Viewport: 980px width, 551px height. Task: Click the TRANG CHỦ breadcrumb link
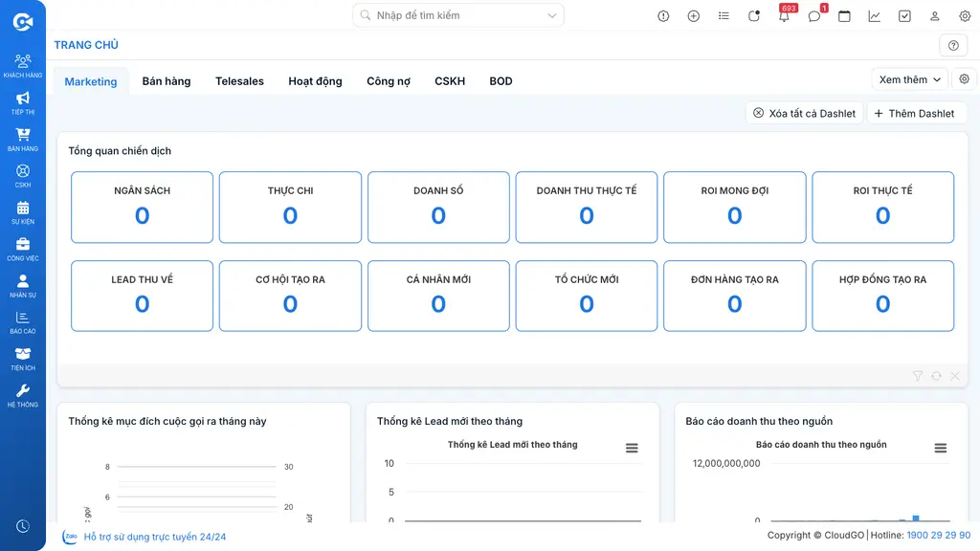pyautogui.click(x=86, y=45)
